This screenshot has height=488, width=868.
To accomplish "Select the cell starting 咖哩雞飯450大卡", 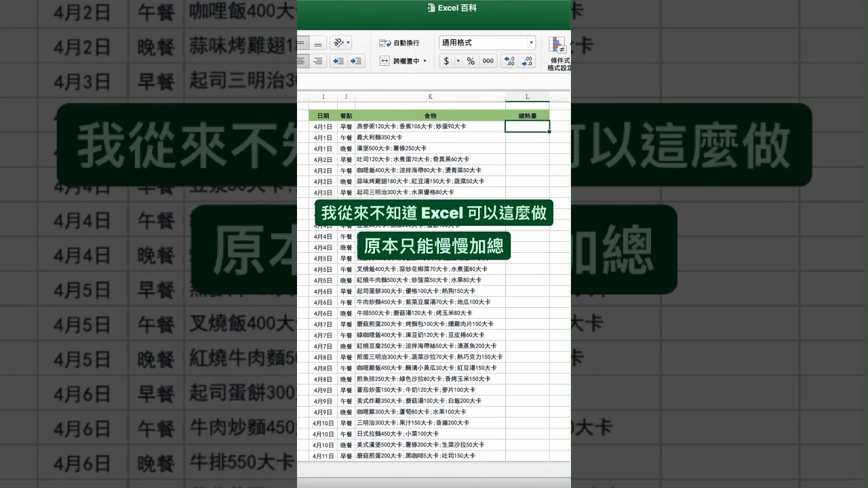I will 430,368.
